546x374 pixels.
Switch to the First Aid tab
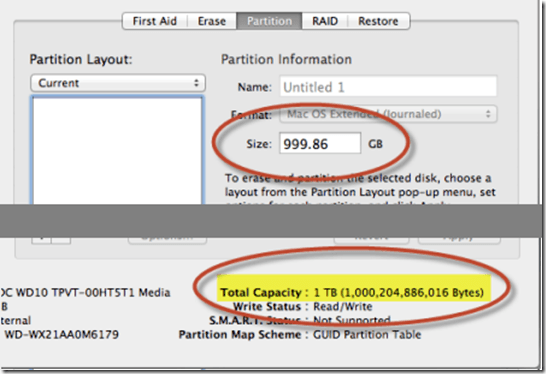click(x=155, y=21)
